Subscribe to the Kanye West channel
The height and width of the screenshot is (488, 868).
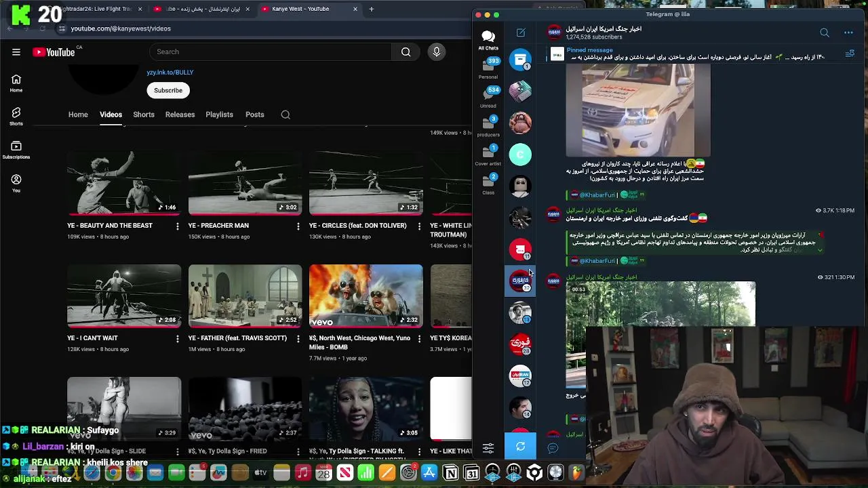pyautogui.click(x=168, y=90)
